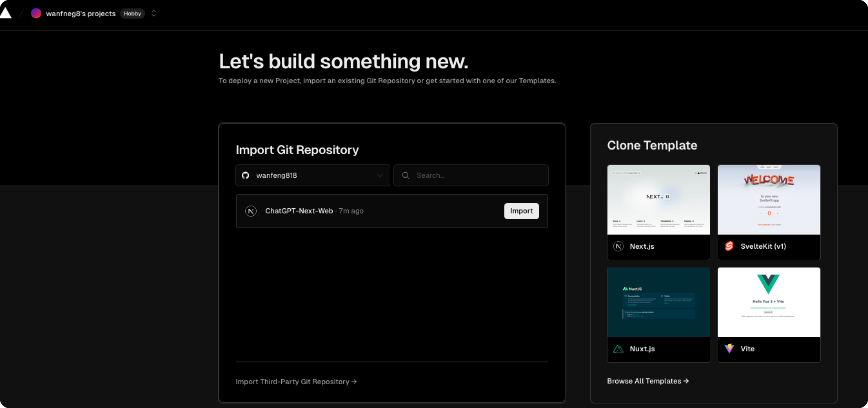Expand the wanfeng818 Git account dropdown
Screen dimensions: 868x408
pyautogui.click(x=313, y=175)
